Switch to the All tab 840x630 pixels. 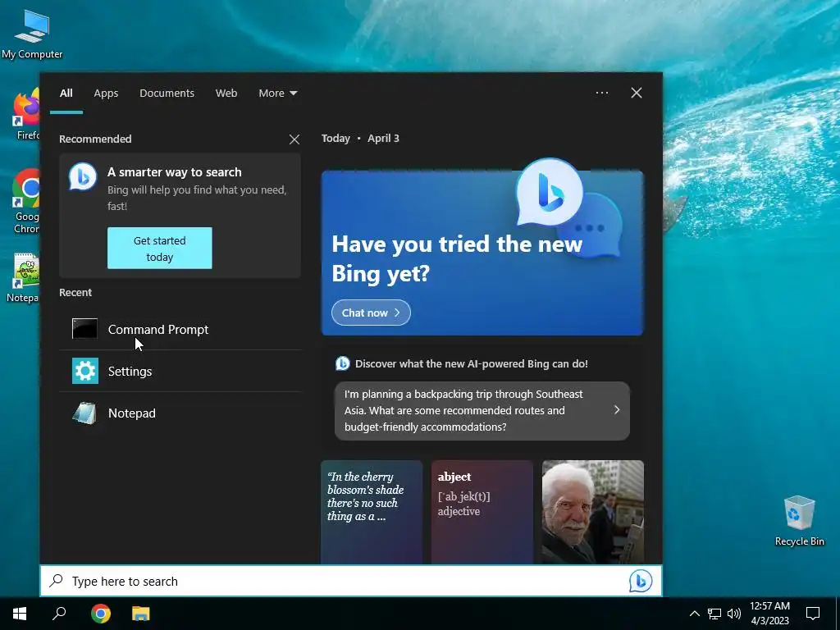point(66,93)
